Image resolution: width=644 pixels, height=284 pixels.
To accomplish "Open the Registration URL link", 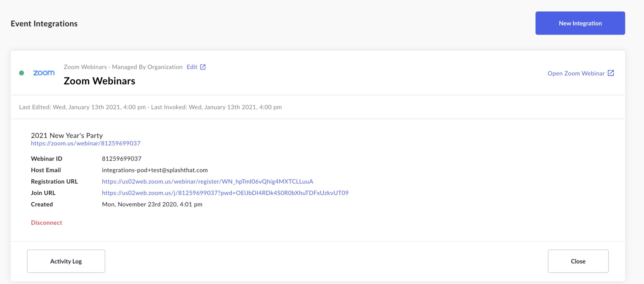I will coord(207,182).
